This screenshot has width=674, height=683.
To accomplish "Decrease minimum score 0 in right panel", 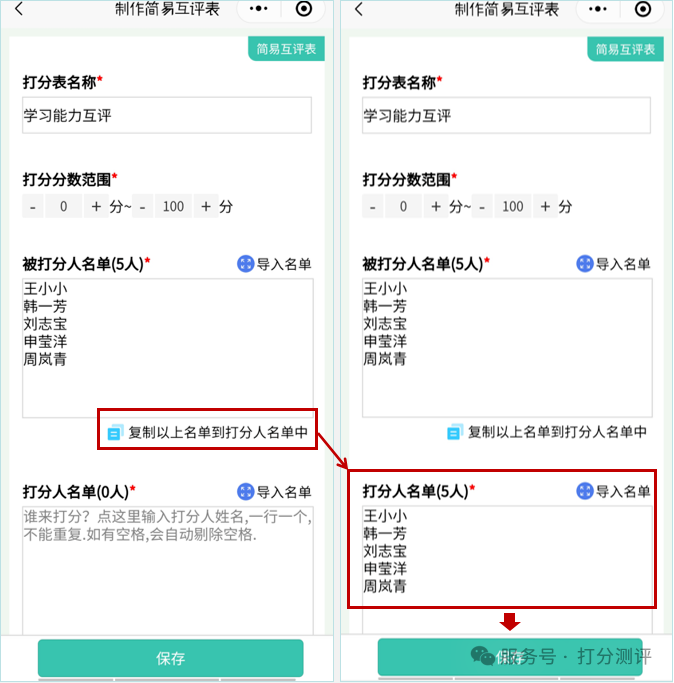I will tap(373, 206).
